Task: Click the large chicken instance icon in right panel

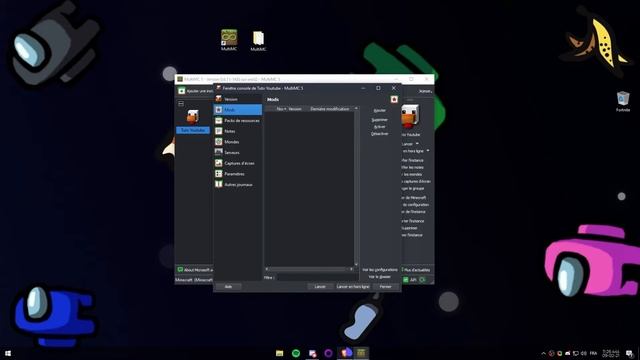Action: [409, 116]
